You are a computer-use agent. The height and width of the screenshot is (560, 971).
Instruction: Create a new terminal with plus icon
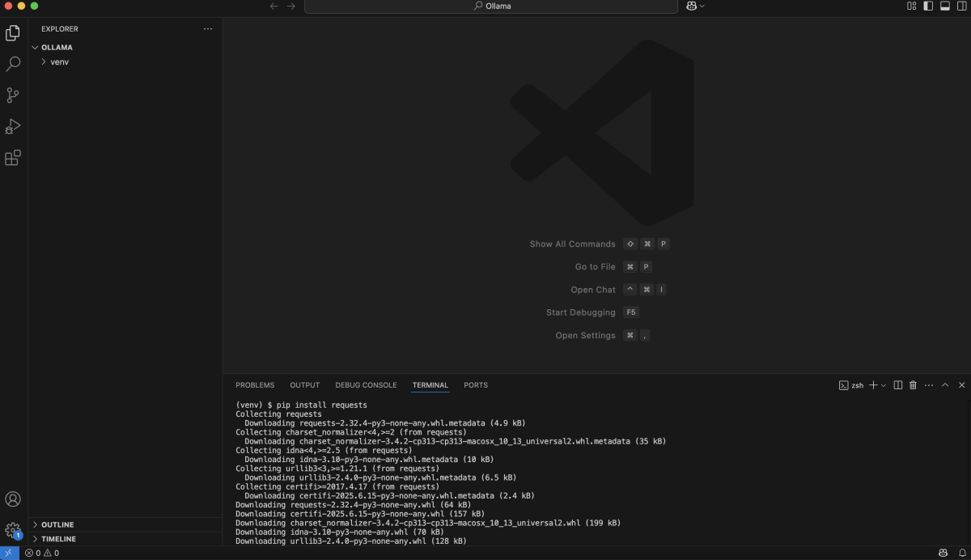click(x=874, y=385)
